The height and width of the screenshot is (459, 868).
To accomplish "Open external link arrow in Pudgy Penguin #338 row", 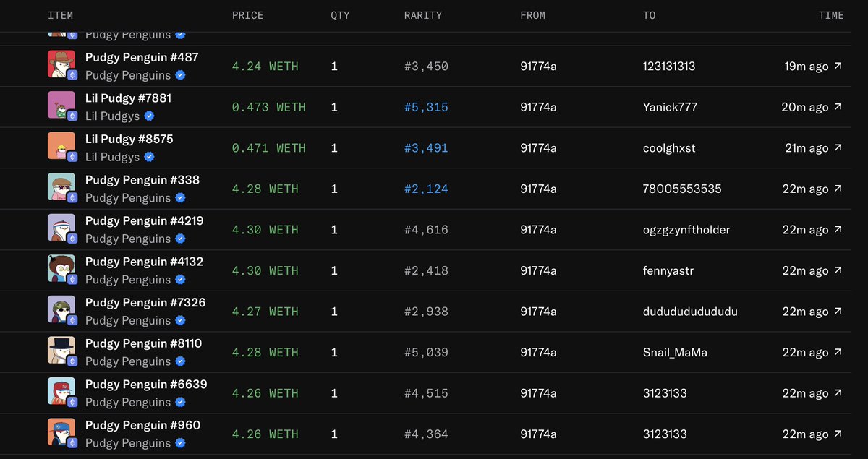I will (x=838, y=189).
